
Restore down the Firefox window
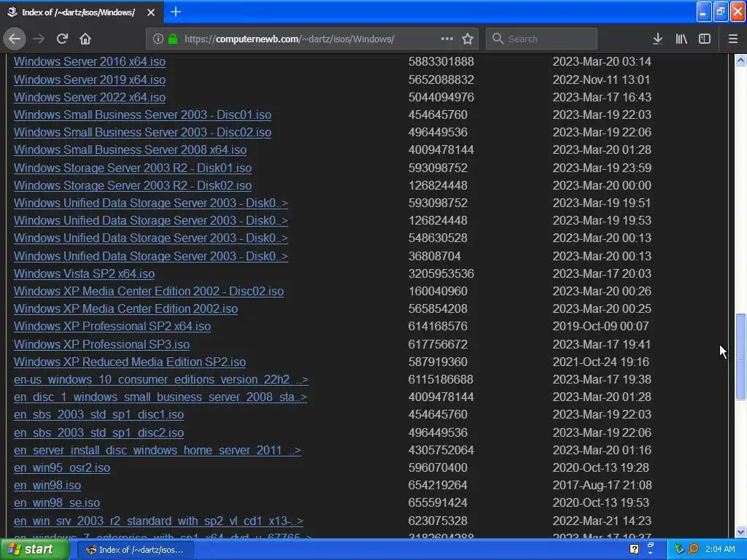(x=721, y=12)
